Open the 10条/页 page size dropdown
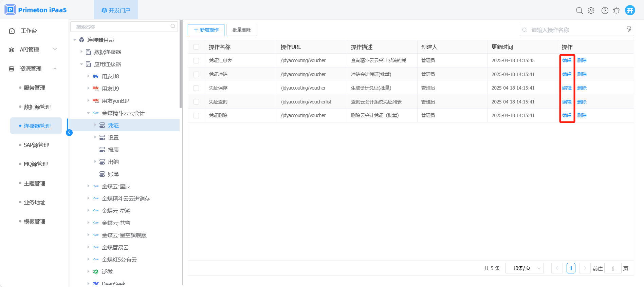This screenshot has width=644, height=287. 525,268
